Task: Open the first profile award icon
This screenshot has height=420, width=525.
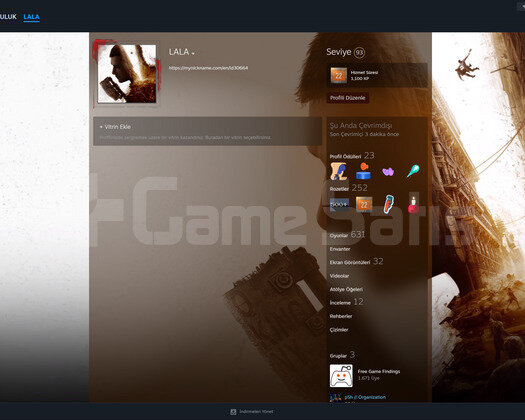Action: click(338, 171)
